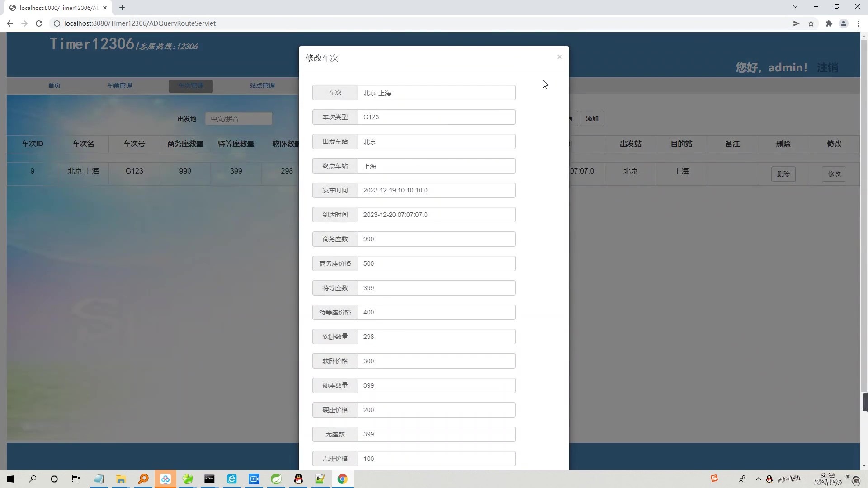The height and width of the screenshot is (488, 868).
Task: Open Windows Start menu
Action: pyautogui.click(x=11, y=479)
